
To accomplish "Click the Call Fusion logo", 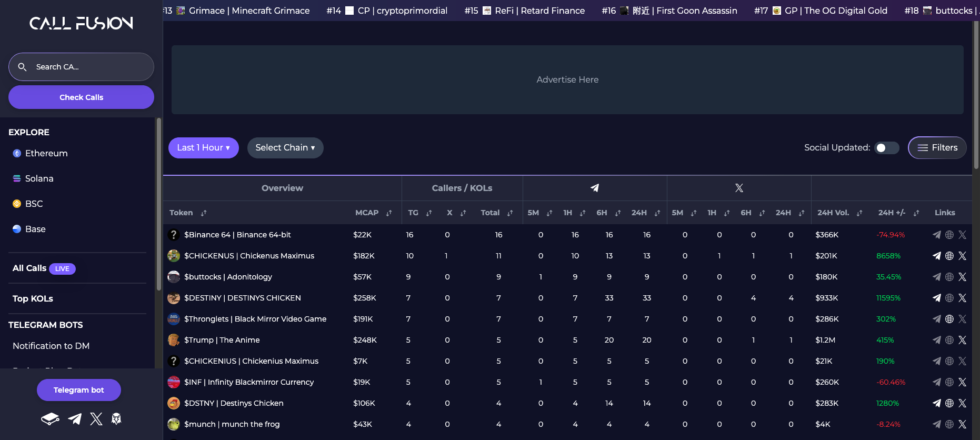I will [81, 23].
